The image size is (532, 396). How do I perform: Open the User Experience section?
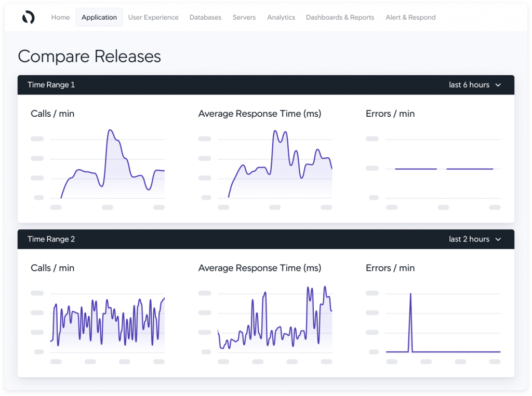(153, 17)
